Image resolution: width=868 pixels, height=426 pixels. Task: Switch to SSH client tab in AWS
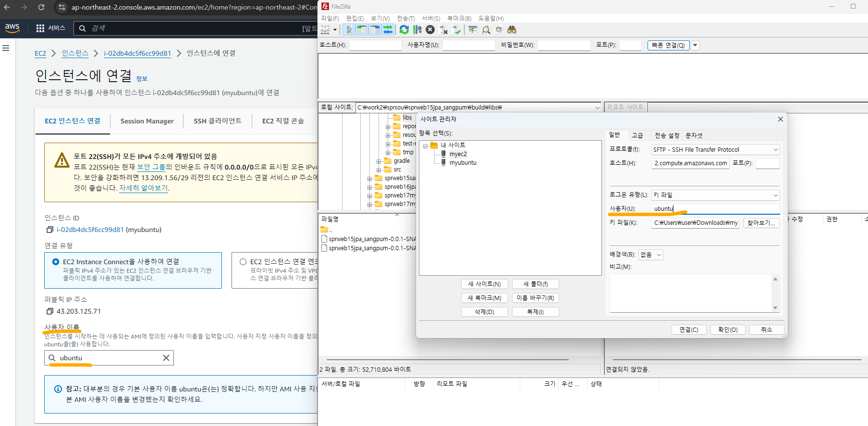tap(218, 121)
